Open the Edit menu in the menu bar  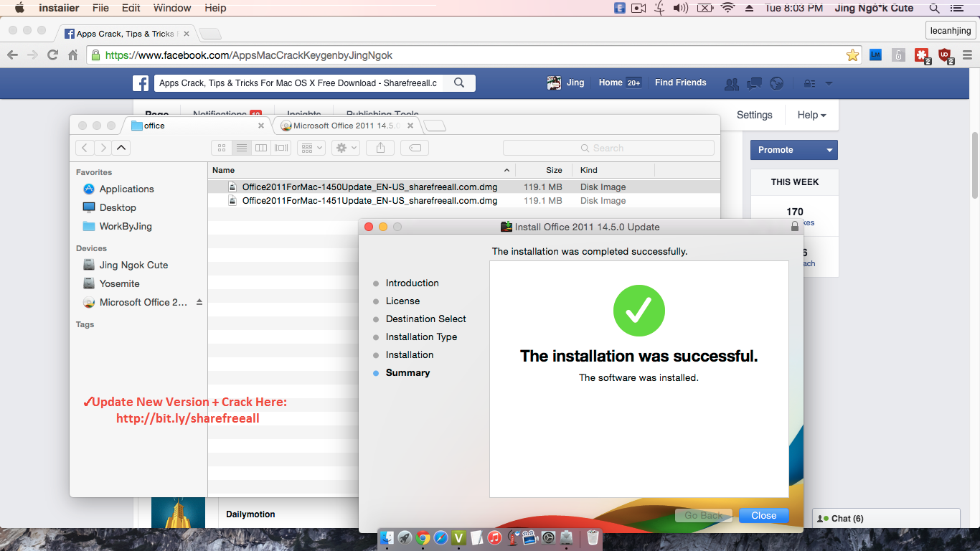point(131,9)
